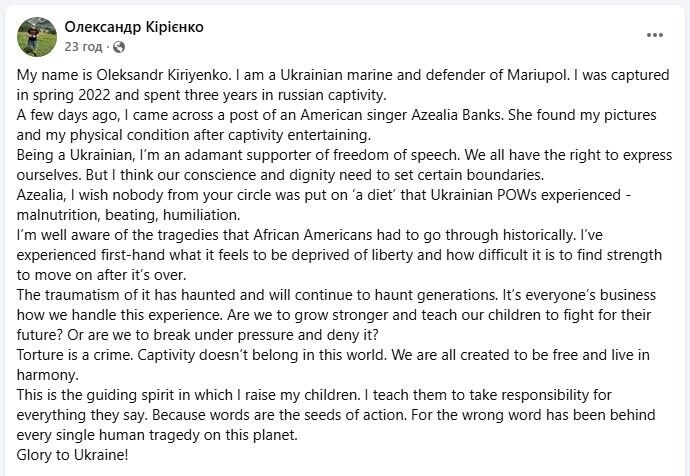Click the words 'African Americans' in the post

[x=312, y=235]
